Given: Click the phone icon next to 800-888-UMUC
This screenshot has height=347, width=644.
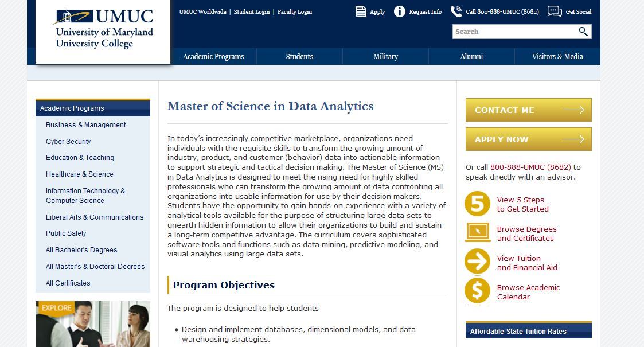Looking at the screenshot, I should click(455, 10).
